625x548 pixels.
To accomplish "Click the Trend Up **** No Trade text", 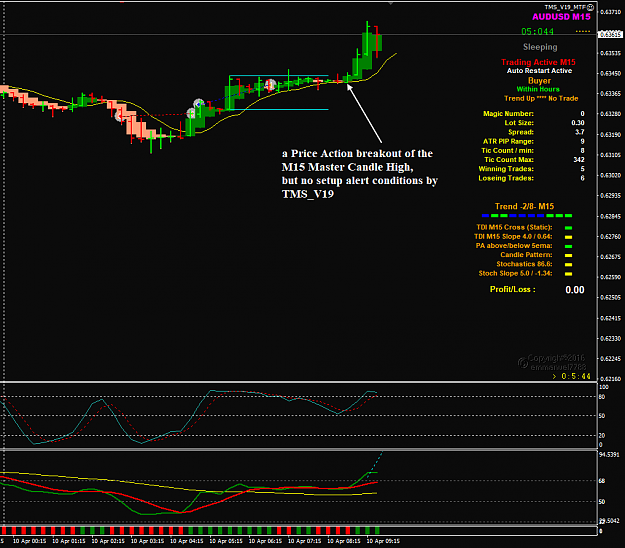I will tap(541, 98).
